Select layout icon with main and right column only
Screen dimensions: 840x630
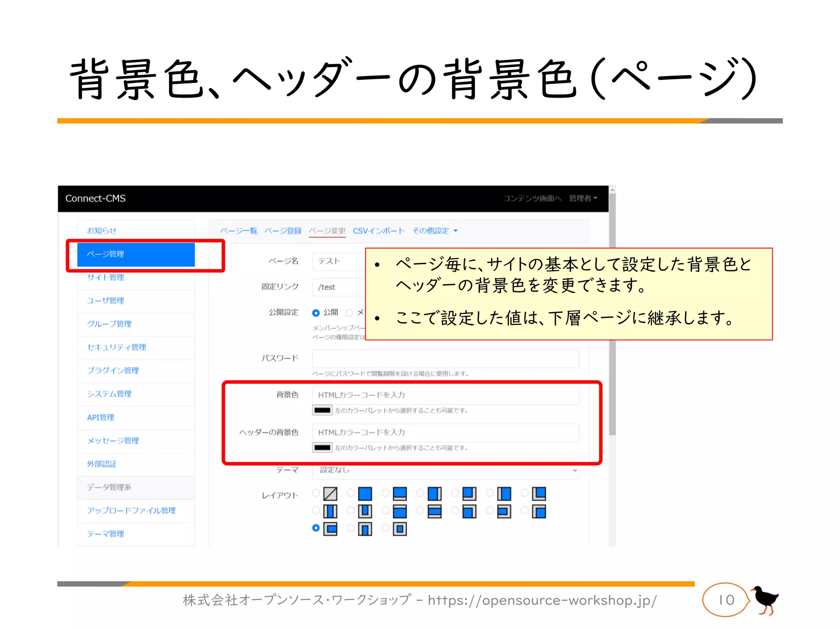[x=435, y=494]
